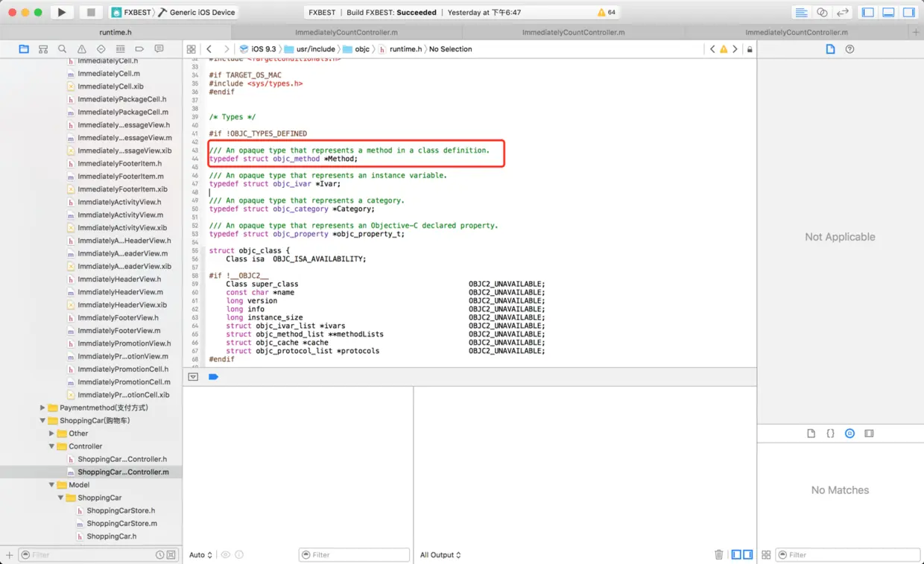Hide the debug area via arrow button
This screenshot has width=924, height=564.
[x=193, y=377]
